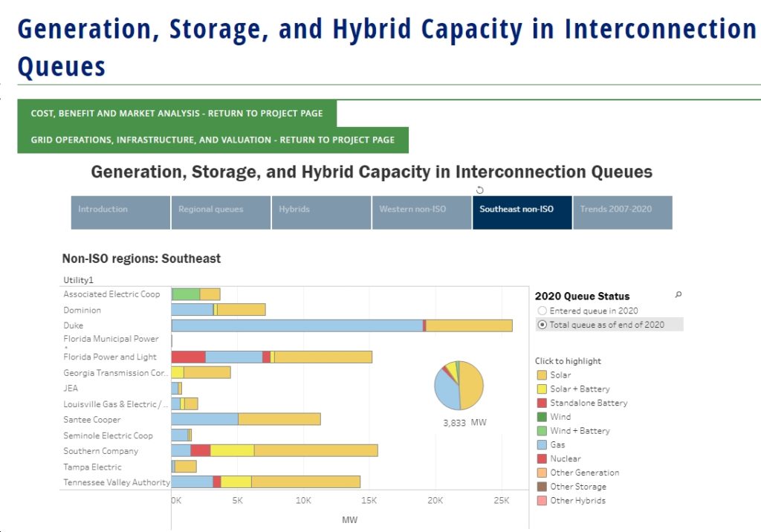Click Georgia Transmission solar bar segment

[x=207, y=373]
